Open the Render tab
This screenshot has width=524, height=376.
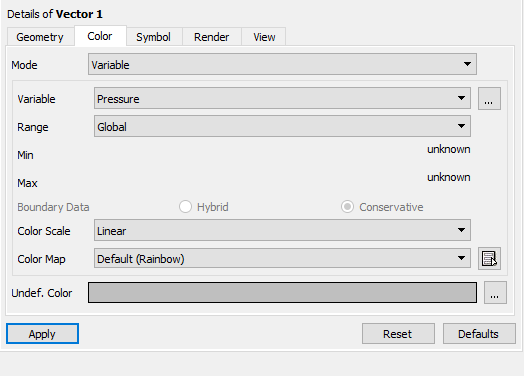212,37
